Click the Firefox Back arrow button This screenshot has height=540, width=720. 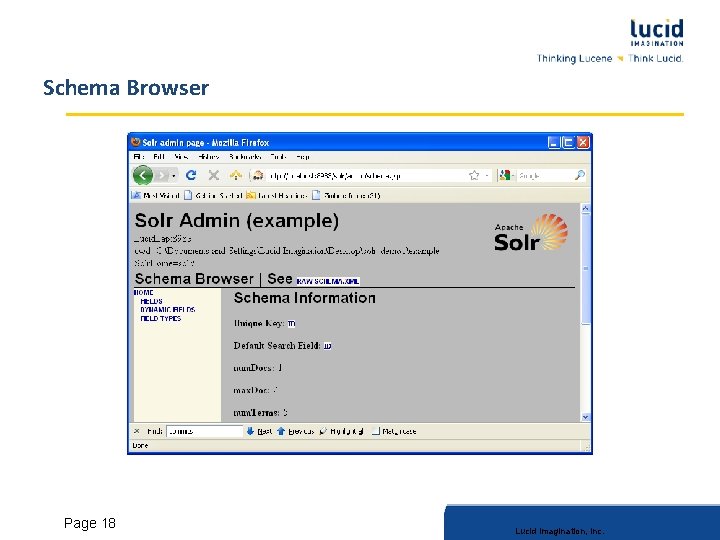click(x=143, y=175)
